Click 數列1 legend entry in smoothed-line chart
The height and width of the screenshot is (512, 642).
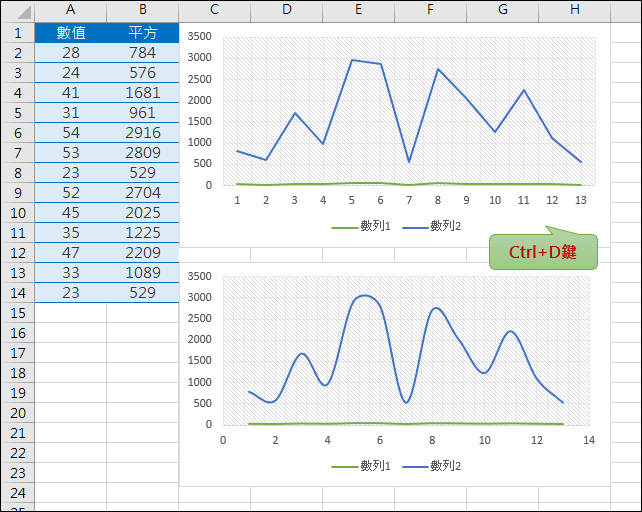361,466
